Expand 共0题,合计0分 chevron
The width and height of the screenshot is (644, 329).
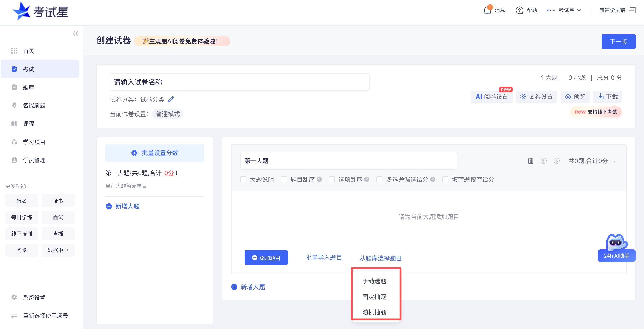point(615,161)
